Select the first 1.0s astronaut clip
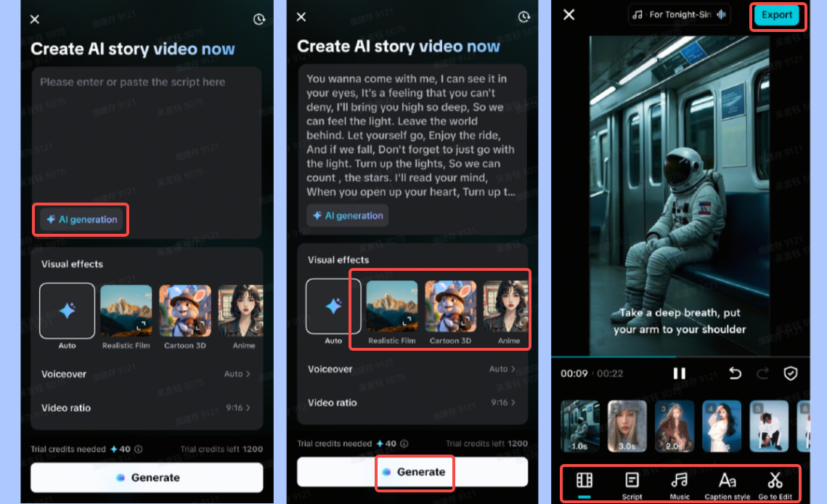The width and height of the screenshot is (827, 504). tap(579, 426)
